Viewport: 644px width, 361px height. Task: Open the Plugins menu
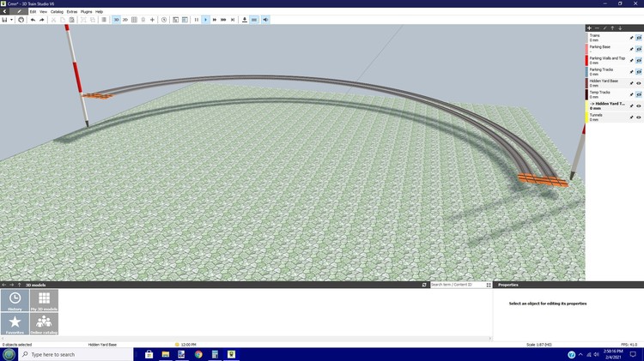(x=86, y=12)
